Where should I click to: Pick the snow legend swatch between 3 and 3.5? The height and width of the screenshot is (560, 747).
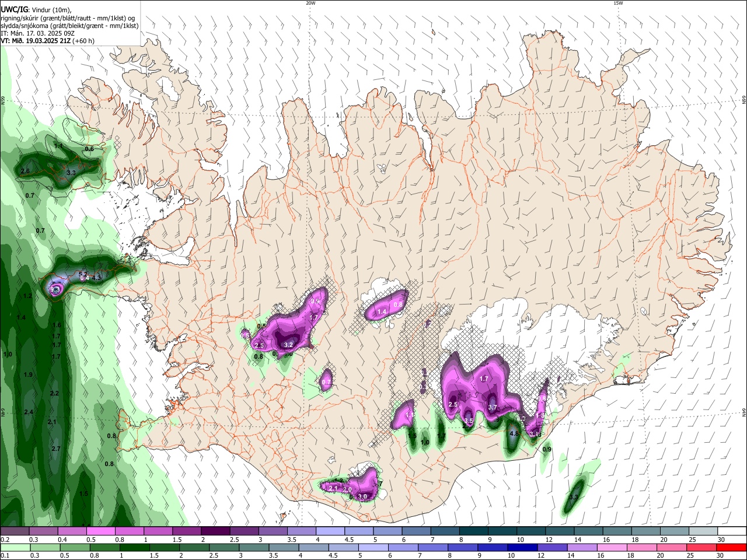click(273, 531)
